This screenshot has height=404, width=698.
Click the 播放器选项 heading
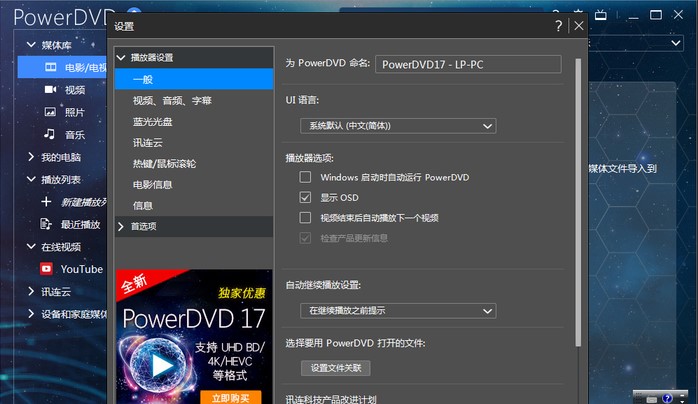[309, 158]
